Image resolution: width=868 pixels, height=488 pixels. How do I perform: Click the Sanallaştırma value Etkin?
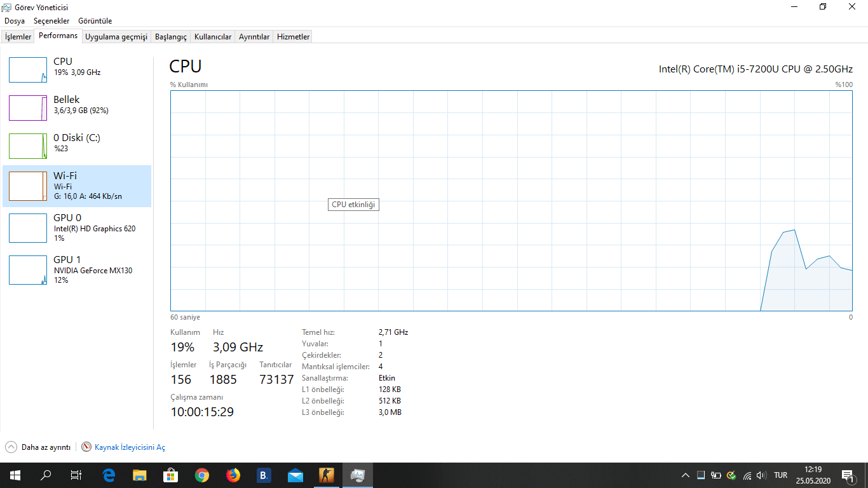point(386,378)
